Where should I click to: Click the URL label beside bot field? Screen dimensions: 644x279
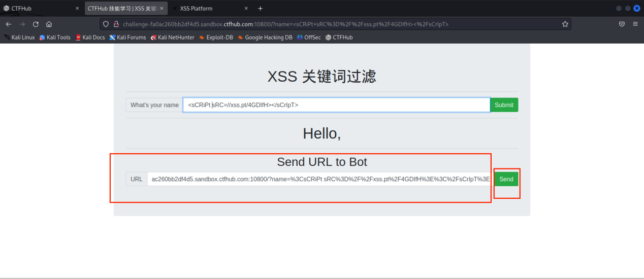137,179
